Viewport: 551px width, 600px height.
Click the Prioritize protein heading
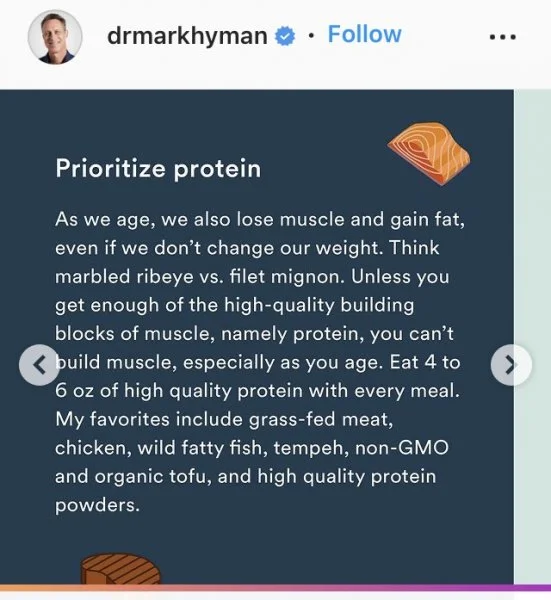point(158,168)
